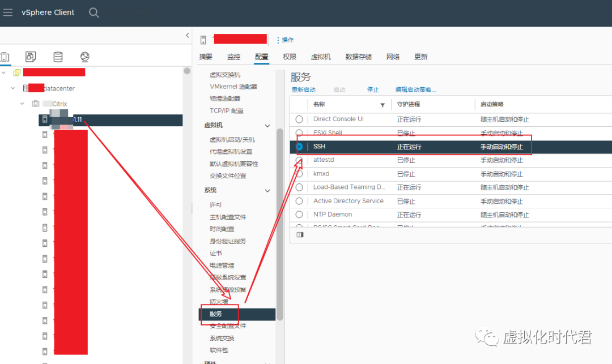Open 虚拟机启动/关机 settings
612x364 pixels.
[x=232, y=139]
